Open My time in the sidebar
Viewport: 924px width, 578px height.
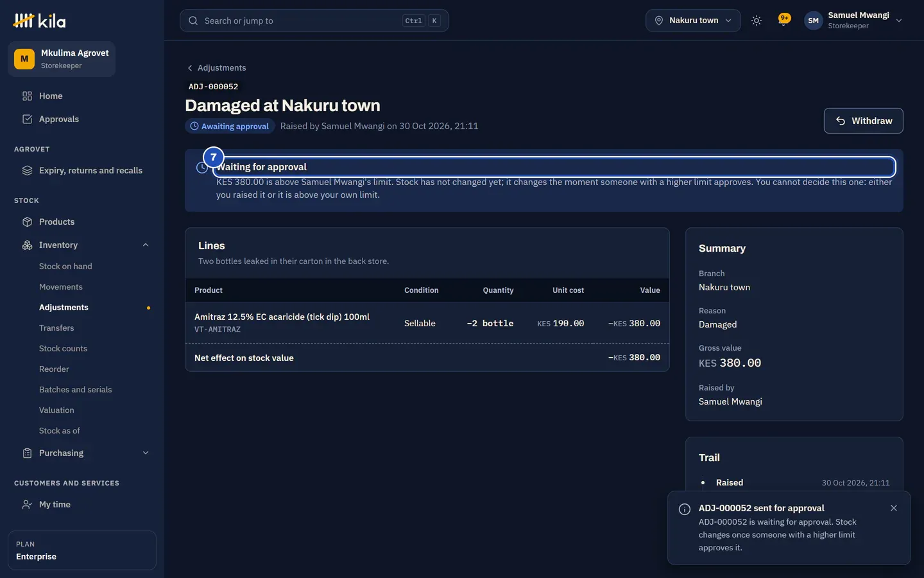tap(55, 504)
